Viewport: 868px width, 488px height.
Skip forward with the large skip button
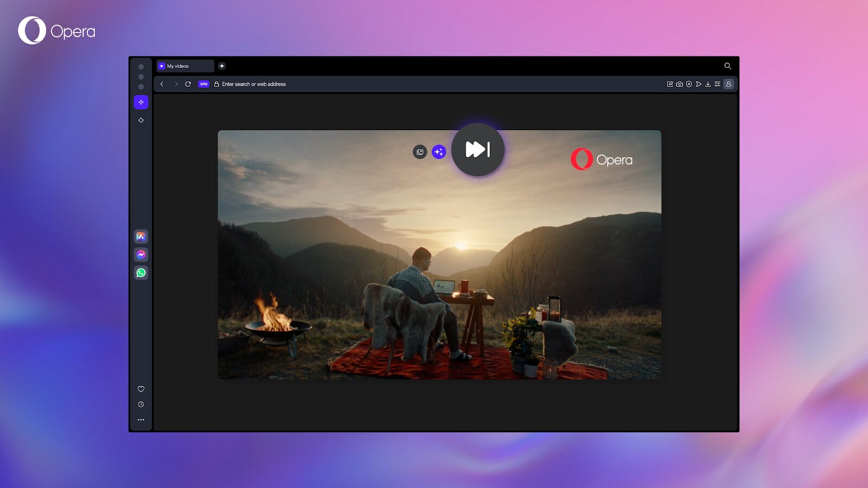(478, 150)
